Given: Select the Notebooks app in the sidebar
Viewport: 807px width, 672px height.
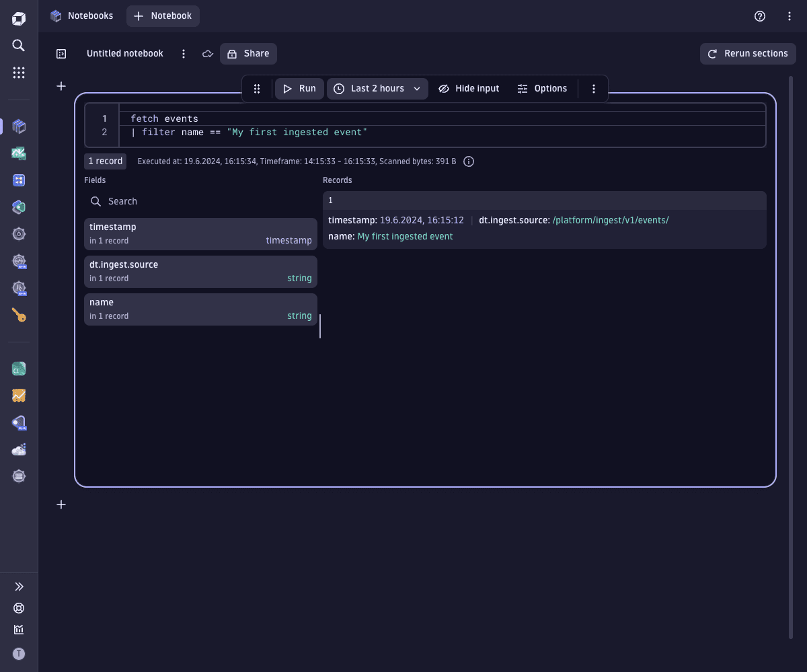Looking at the screenshot, I should coord(18,126).
